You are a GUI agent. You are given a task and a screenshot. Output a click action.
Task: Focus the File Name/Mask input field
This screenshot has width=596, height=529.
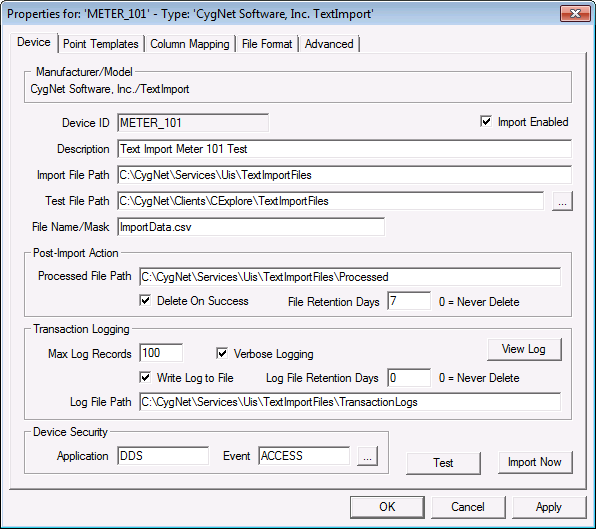(x=251, y=227)
